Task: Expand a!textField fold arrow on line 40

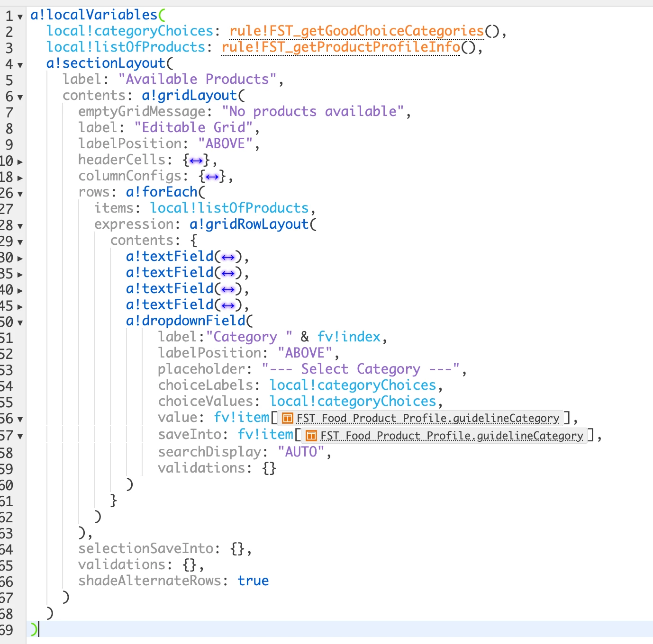Action: pos(20,291)
